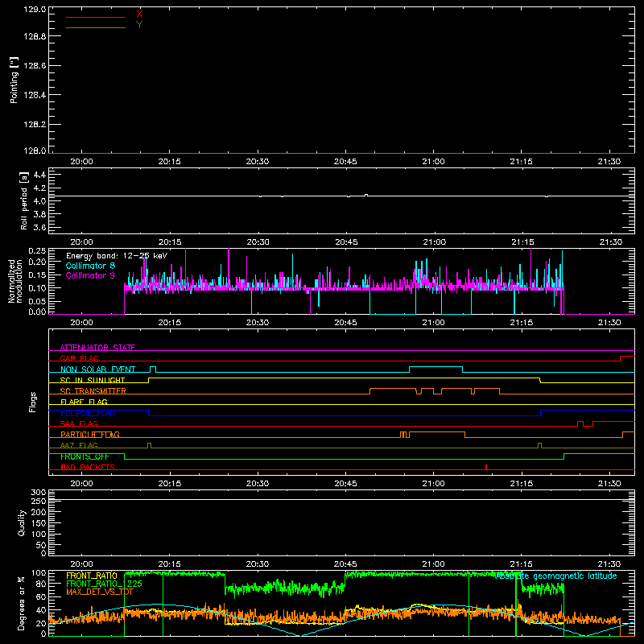Screen dimensions: 644x644
Task: Click the 'Roll period [s]' axis title
Action: click(23, 201)
